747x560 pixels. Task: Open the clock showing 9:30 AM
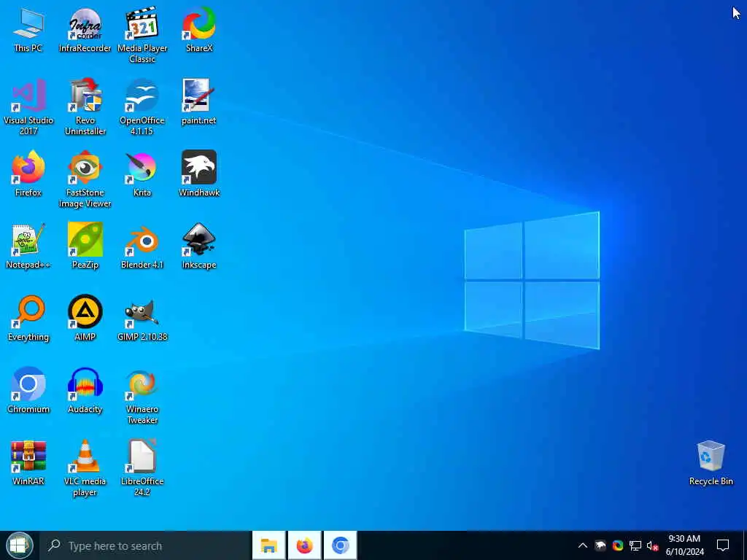click(x=684, y=545)
